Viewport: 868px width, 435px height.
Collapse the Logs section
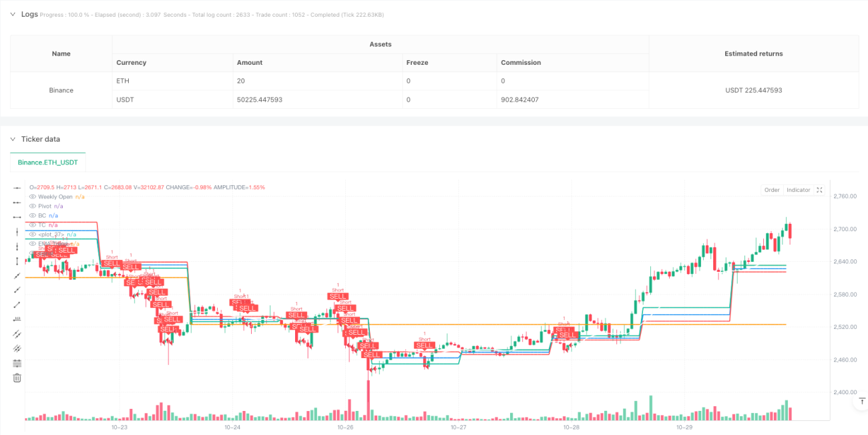(x=11, y=14)
